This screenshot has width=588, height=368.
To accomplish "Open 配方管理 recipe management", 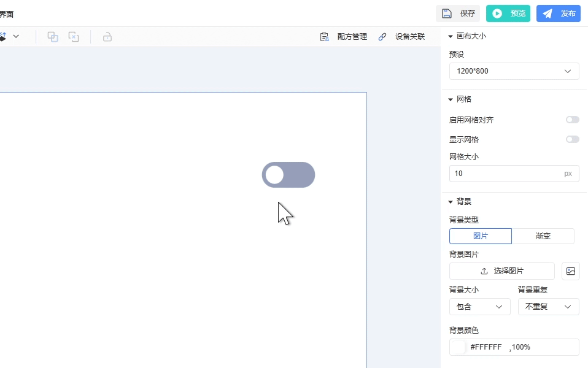I will coord(344,37).
